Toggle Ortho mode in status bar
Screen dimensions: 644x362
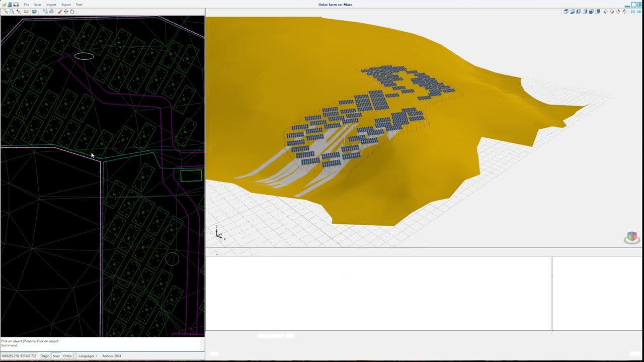pos(67,356)
